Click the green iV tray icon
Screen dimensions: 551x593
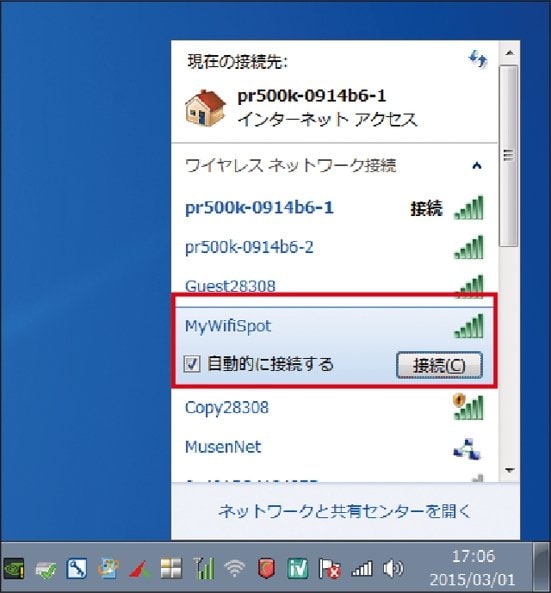click(x=298, y=568)
